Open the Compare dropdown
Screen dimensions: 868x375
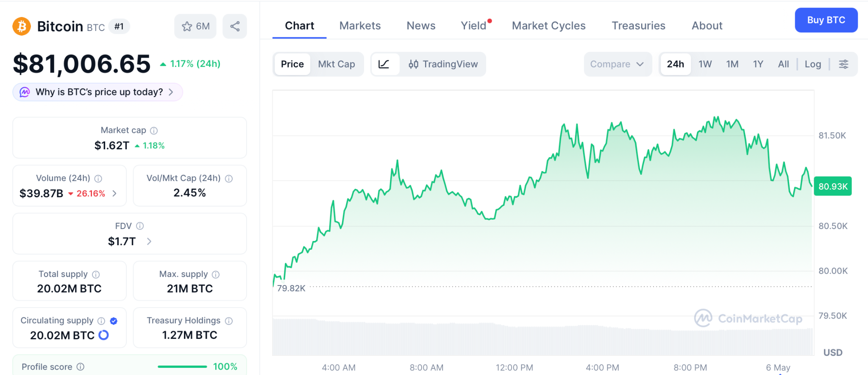[x=618, y=64]
